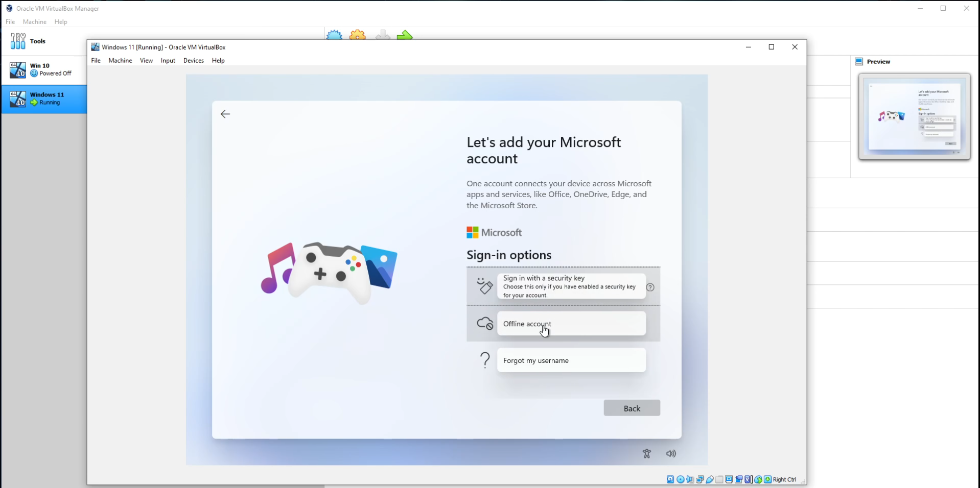Click the Back button in setup
980x488 pixels.
pos(632,408)
